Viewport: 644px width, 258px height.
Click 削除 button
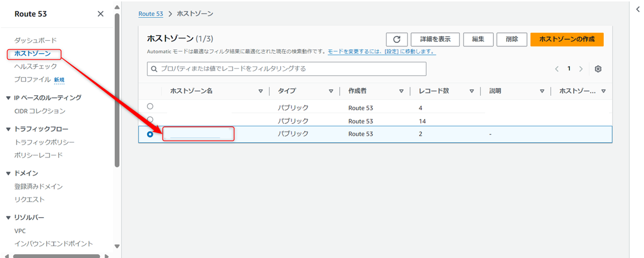click(511, 39)
